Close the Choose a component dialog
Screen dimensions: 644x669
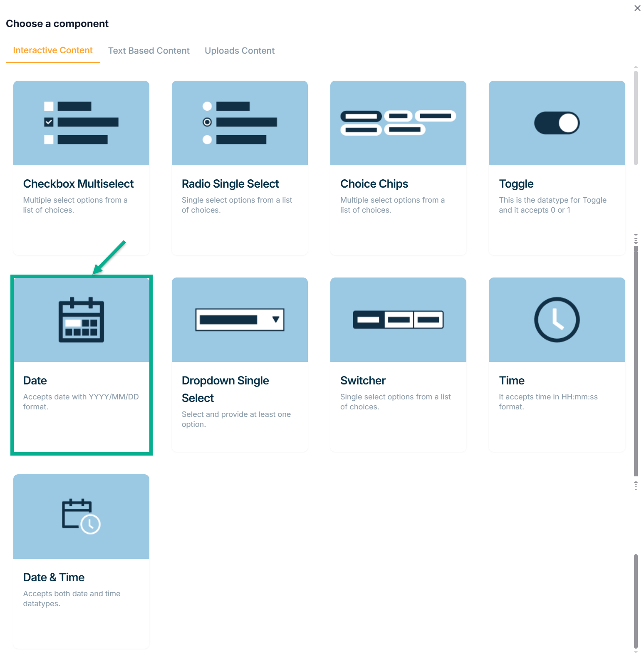click(x=637, y=8)
